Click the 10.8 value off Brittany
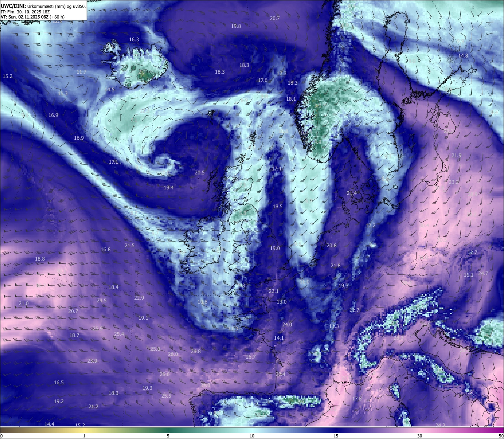Viewport: 504px width, 439px height. click(202, 302)
